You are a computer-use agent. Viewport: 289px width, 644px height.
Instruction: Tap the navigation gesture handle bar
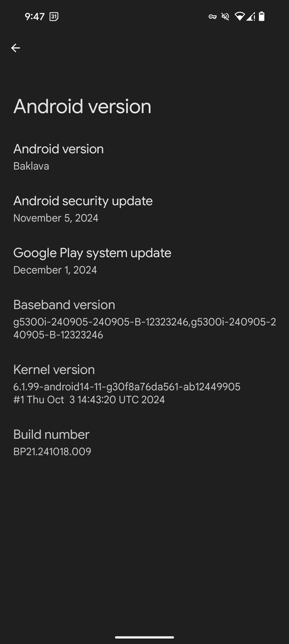click(144, 638)
